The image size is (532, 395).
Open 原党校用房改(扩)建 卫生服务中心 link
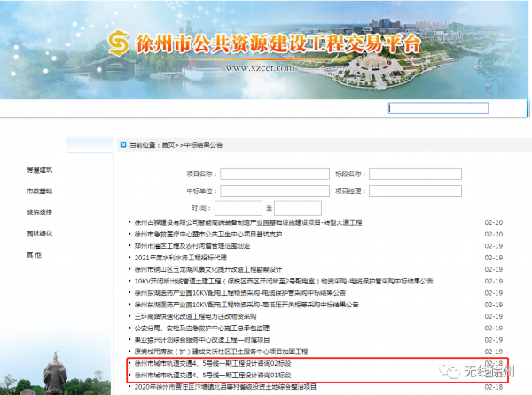[x=221, y=352]
